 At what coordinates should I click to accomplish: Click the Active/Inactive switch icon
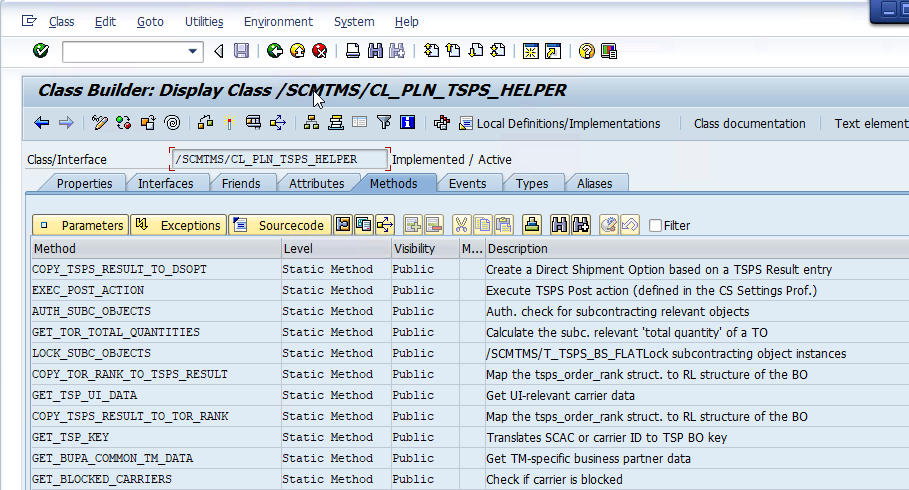123,123
